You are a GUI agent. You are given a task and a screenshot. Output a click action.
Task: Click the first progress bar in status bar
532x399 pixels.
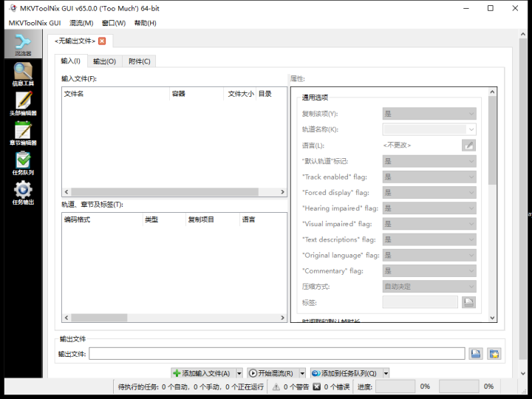pyautogui.click(x=395, y=386)
